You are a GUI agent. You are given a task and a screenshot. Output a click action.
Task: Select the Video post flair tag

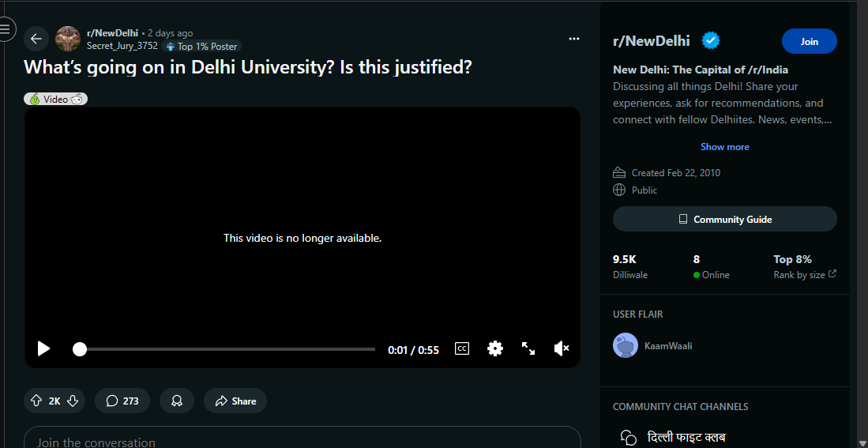tap(55, 99)
